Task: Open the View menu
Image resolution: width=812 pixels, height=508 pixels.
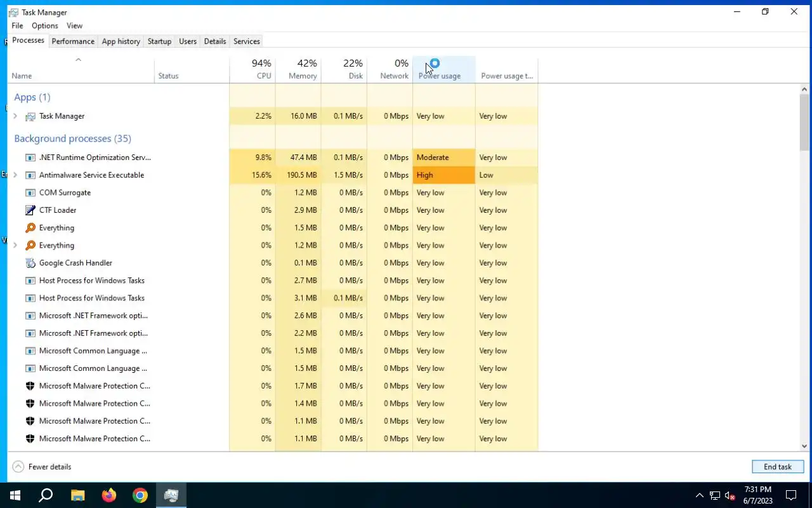Action: [x=75, y=26]
